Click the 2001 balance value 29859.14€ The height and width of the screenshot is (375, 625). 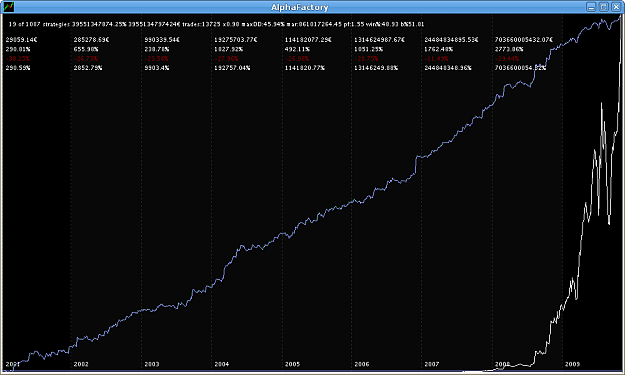point(22,40)
